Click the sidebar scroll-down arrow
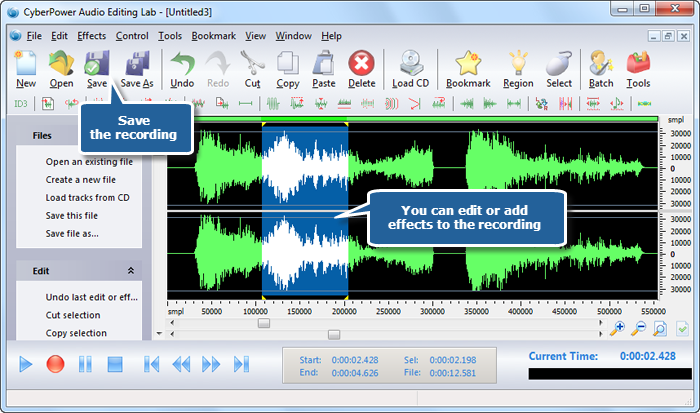The image size is (700, 413). point(159,334)
